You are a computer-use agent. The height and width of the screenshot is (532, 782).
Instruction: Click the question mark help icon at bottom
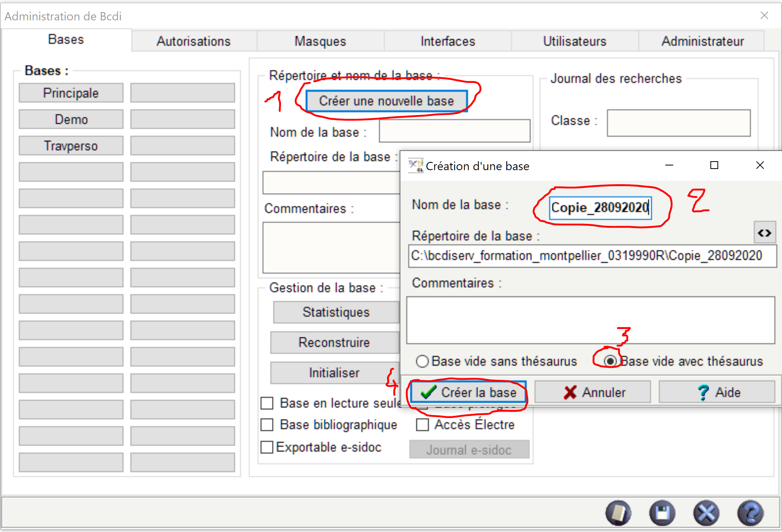coord(750,513)
